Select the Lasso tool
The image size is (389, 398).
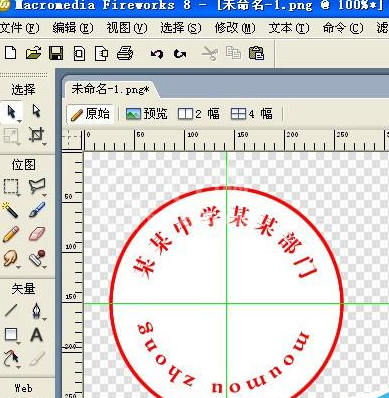(x=37, y=186)
